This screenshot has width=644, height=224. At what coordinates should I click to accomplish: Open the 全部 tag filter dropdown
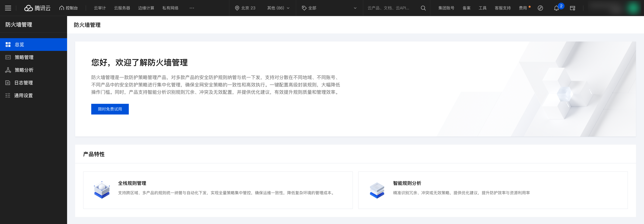click(x=329, y=8)
